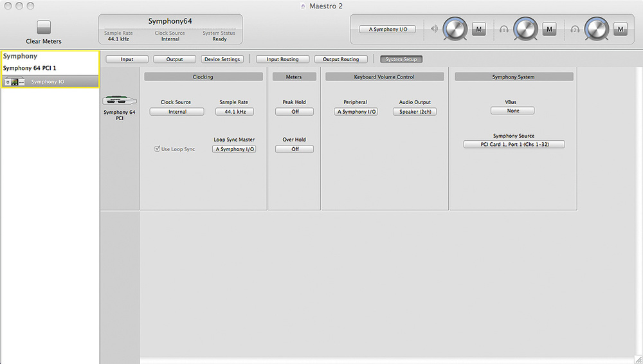Switch to the Input tab
The height and width of the screenshot is (364, 643).
click(127, 59)
